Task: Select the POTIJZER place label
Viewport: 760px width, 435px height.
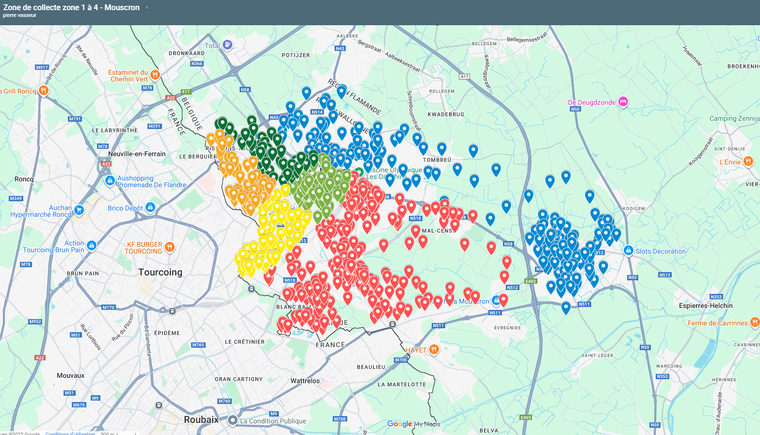Action: pos(296,55)
